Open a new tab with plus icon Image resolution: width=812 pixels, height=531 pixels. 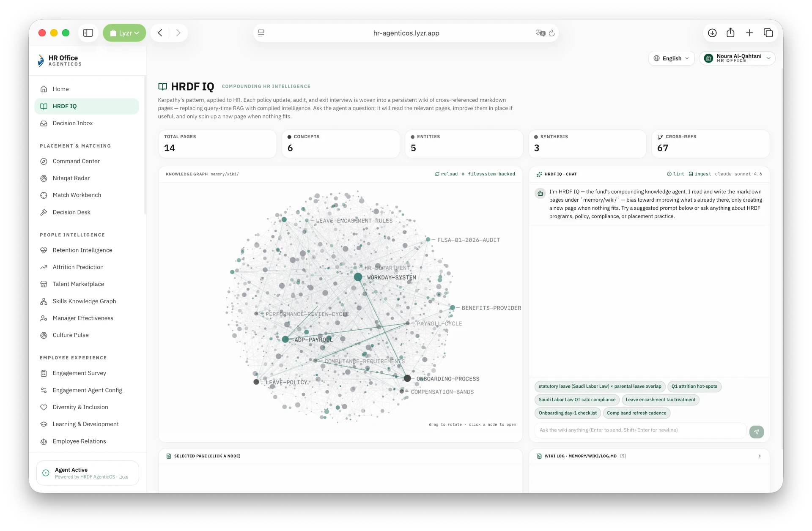coord(749,33)
